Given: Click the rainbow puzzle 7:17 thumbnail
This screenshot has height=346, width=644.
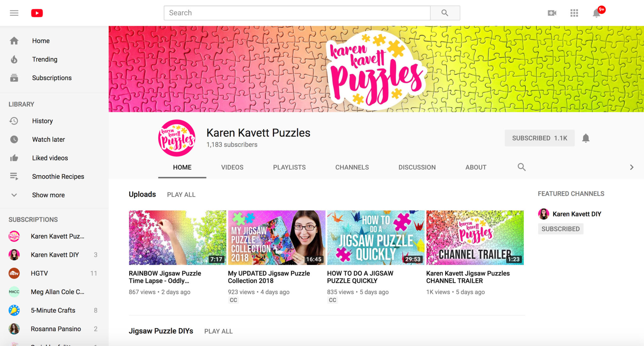Looking at the screenshot, I should [x=177, y=238].
